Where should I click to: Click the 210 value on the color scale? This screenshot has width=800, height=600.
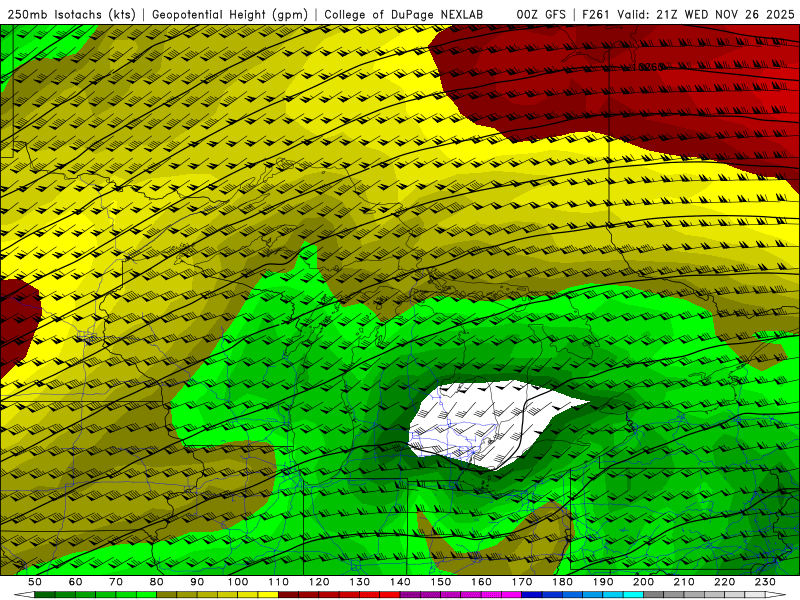coord(684,582)
